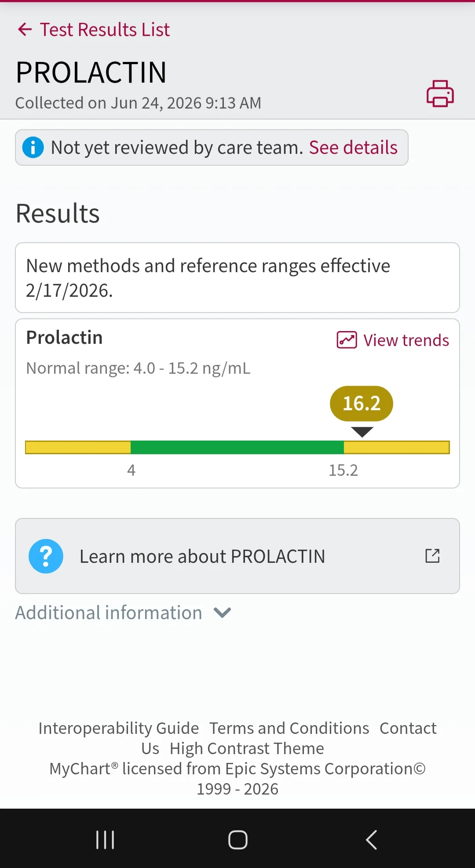Image resolution: width=475 pixels, height=868 pixels.
Task: Tap the blue question mark icon
Action: [x=46, y=556]
